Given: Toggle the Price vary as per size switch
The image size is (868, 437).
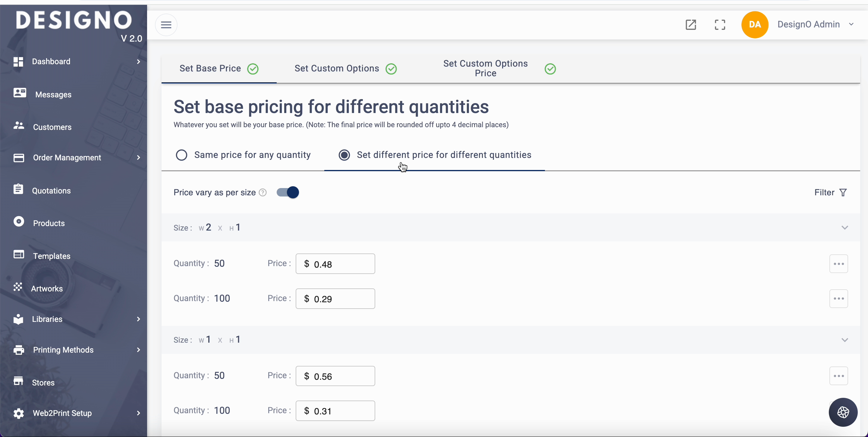Looking at the screenshot, I should [x=288, y=192].
